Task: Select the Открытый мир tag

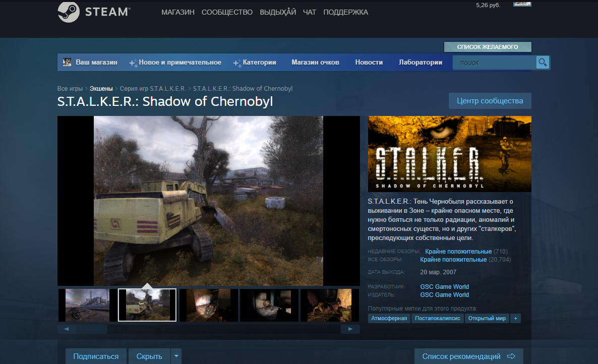Action: [487, 318]
